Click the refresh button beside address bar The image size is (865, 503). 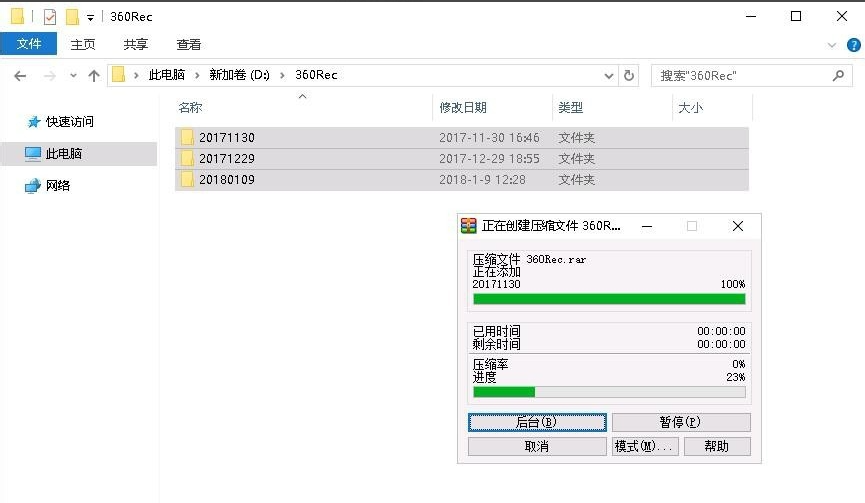coord(629,75)
